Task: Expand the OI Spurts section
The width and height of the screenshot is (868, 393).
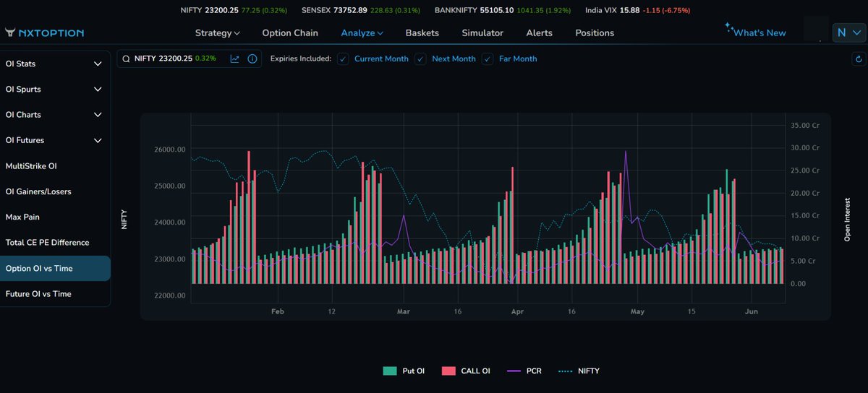Action: point(55,90)
